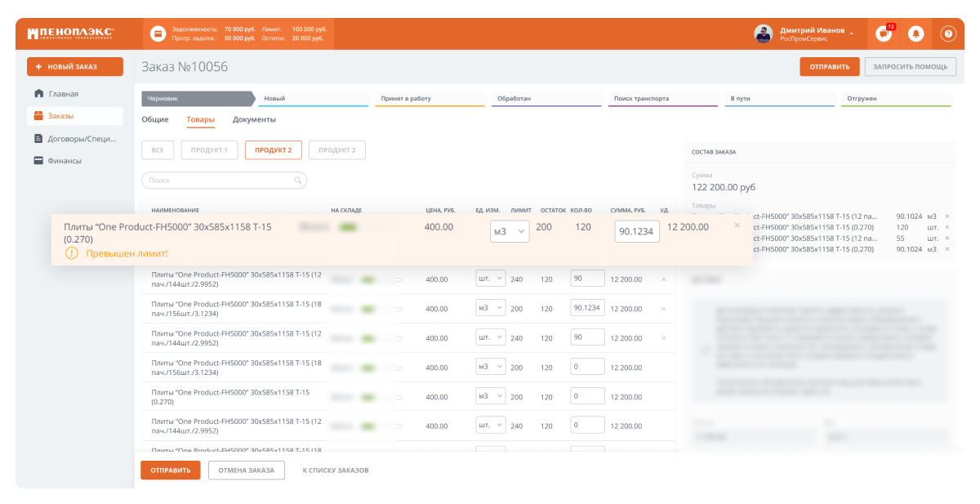Click the Превышен лимит! warning text
The width and height of the screenshot is (980, 504).
click(127, 253)
